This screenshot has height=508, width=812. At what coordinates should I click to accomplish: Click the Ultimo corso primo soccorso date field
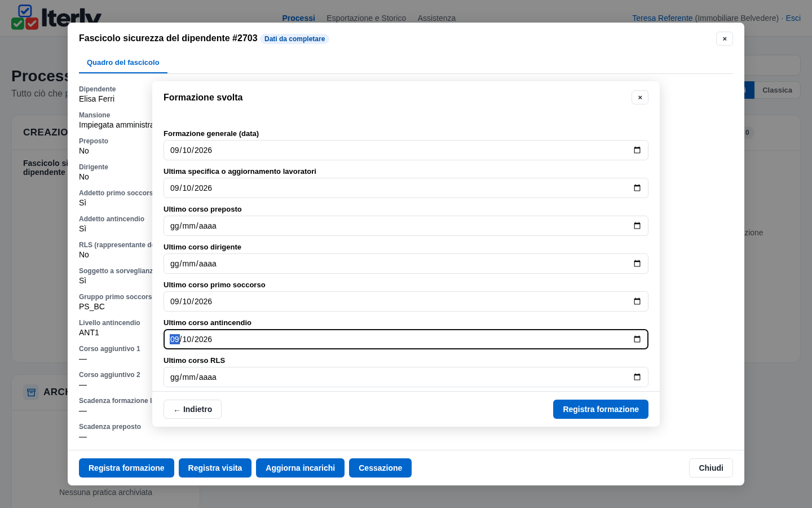406,301
